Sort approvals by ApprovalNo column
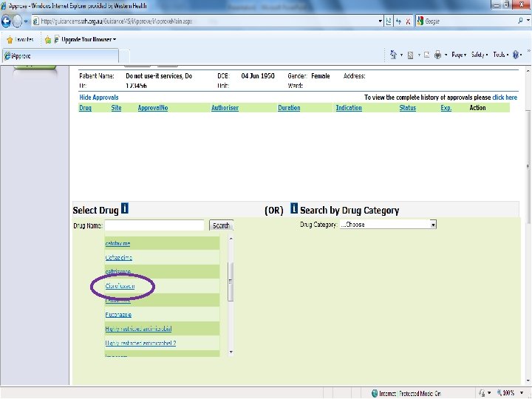Image resolution: width=532 pixels, height=399 pixels. (153, 108)
